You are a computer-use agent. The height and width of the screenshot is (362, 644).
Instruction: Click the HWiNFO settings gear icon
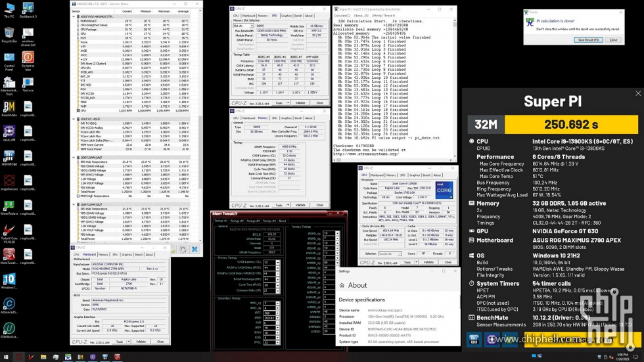[x=183, y=249]
